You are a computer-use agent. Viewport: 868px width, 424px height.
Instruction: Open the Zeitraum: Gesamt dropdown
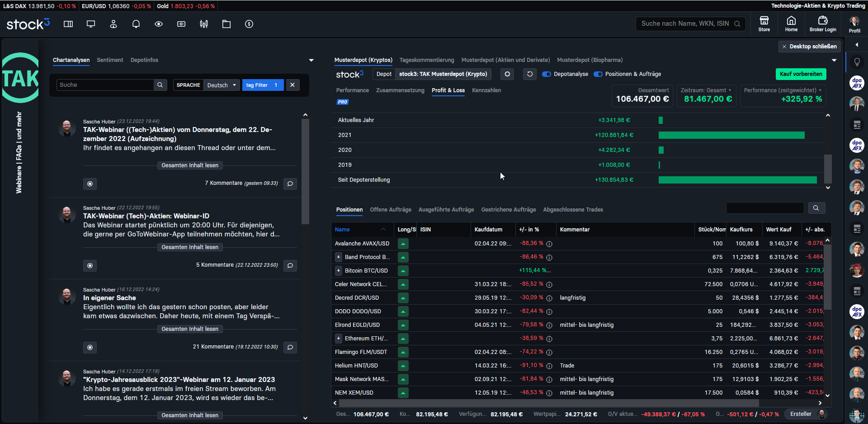coord(706,90)
